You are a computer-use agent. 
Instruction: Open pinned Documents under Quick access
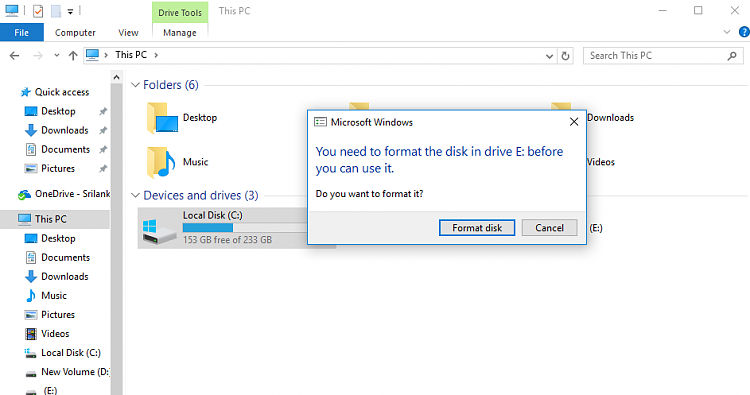click(65, 149)
